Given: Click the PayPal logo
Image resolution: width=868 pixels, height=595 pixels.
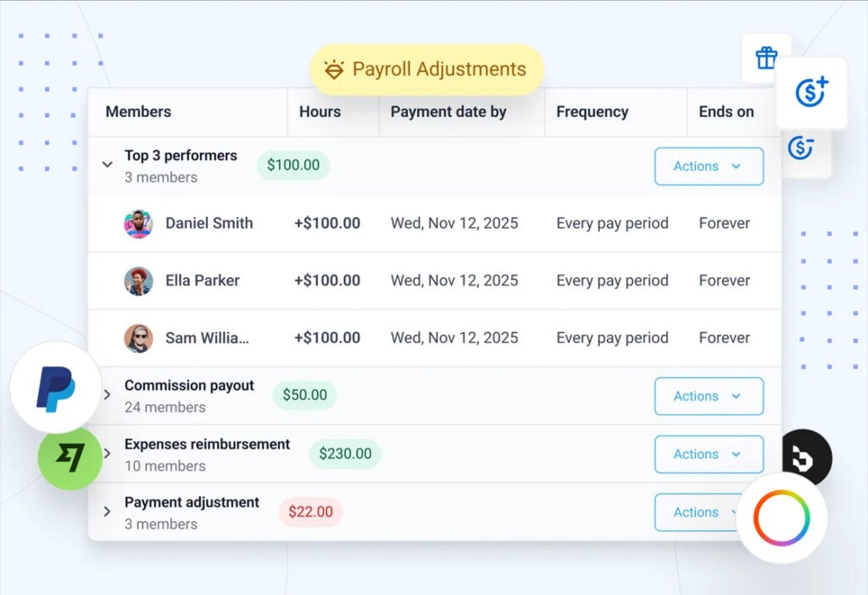Looking at the screenshot, I should (55, 388).
